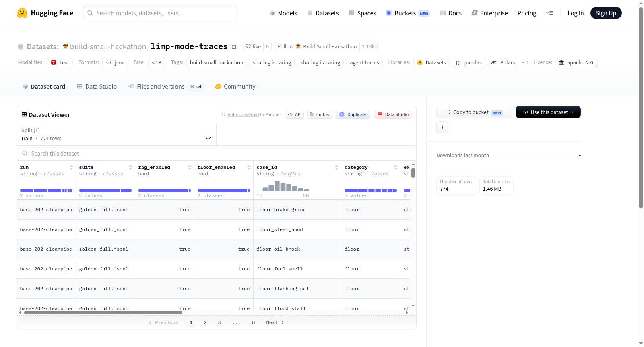The height and width of the screenshot is (347, 644).
Task: Click the pandas library icon
Action: pyautogui.click(x=458, y=62)
